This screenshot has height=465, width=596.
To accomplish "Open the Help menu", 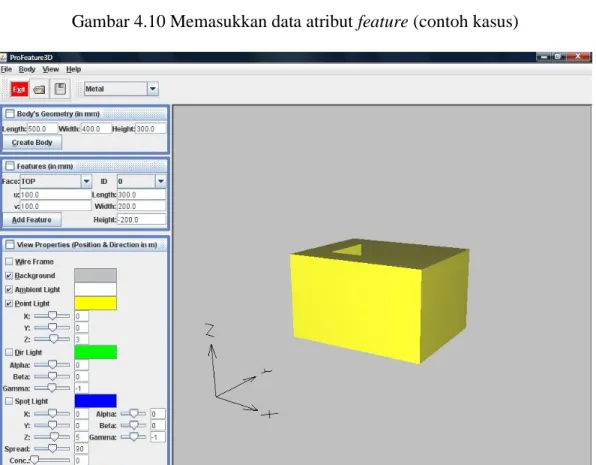I will (x=74, y=69).
